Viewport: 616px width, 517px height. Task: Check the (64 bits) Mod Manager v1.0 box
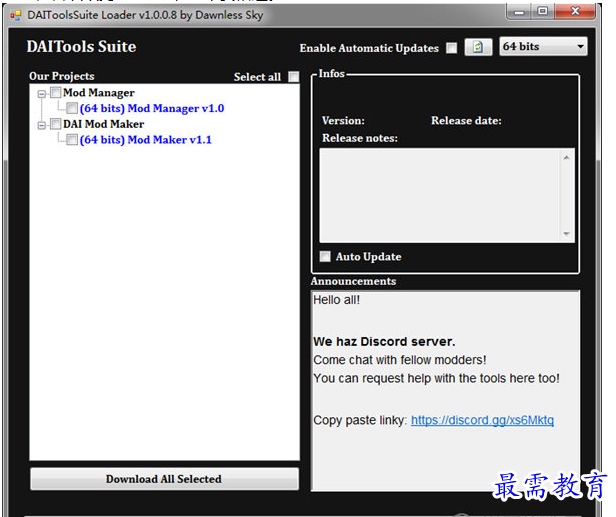(x=72, y=108)
